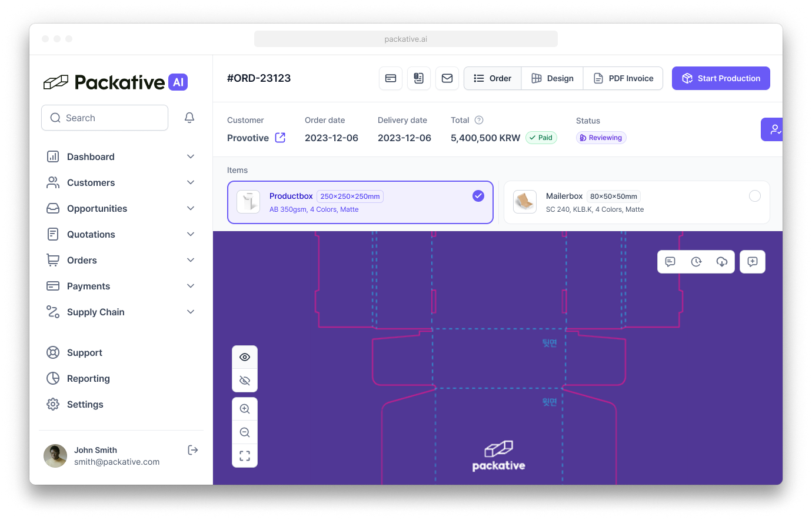812x520 pixels.
Task: Click smith@packative.com email text
Action: 117,462
